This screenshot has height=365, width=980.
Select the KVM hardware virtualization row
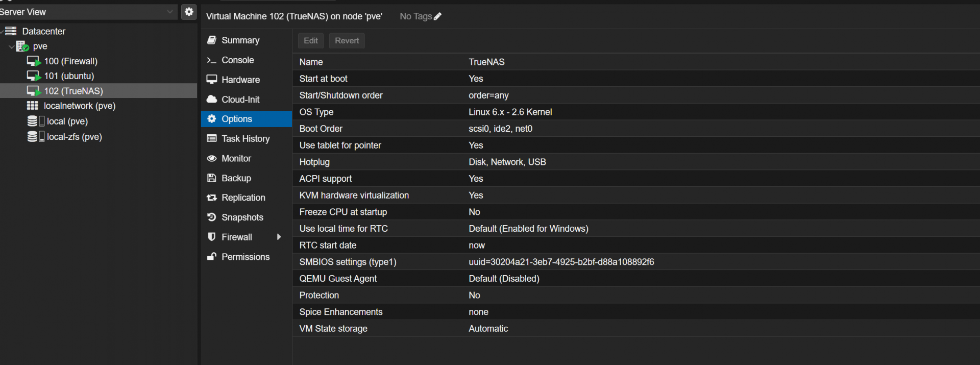637,196
